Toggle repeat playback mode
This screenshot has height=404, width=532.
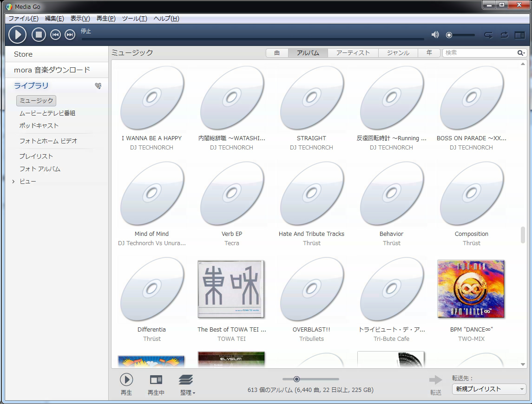click(x=504, y=35)
